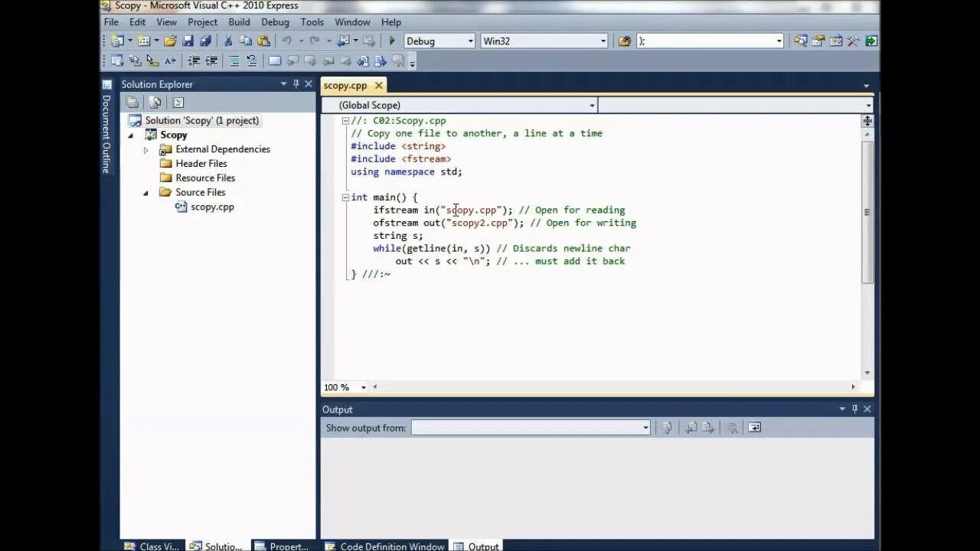Click the Cut scissors icon
Viewport: 980px width, 551px height.
click(228, 41)
